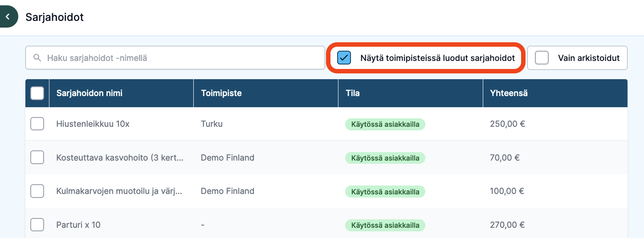Click Käytössä asiakkailla badge for Turku row
The height and width of the screenshot is (238, 644).
coord(385,124)
